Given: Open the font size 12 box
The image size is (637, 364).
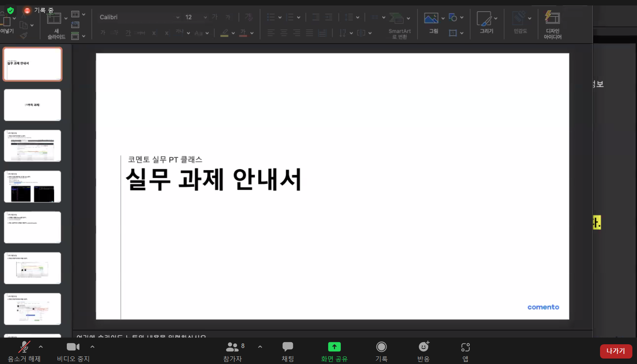Looking at the screenshot, I should tap(196, 17).
